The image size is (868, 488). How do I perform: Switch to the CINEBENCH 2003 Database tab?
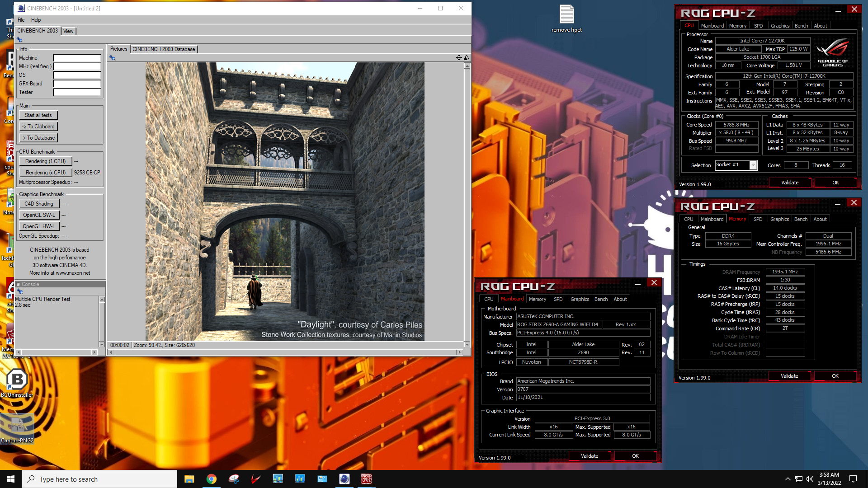click(x=164, y=49)
